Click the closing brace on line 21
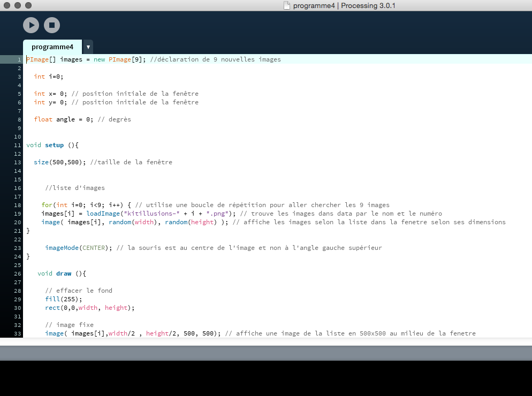532x396 pixels. tap(28, 231)
